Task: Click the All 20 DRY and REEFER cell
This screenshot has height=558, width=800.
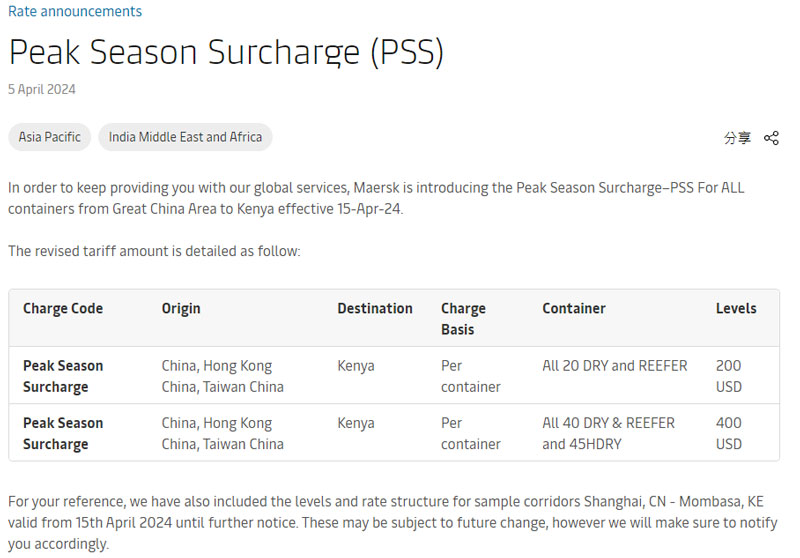Action: point(615,366)
